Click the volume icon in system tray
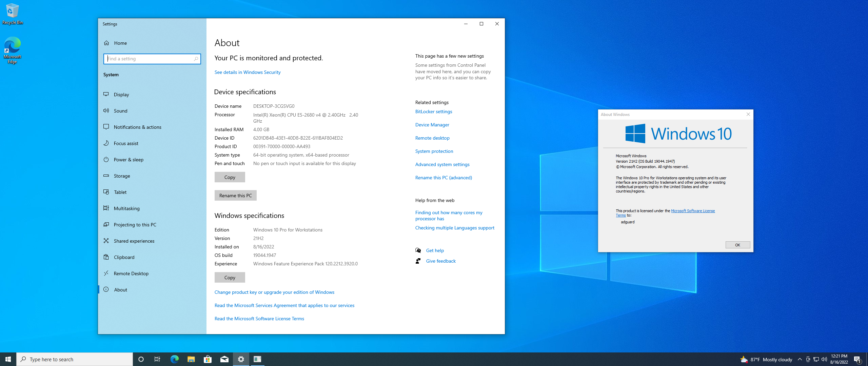The height and width of the screenshot is (366, 868). [x=824, y=359]
